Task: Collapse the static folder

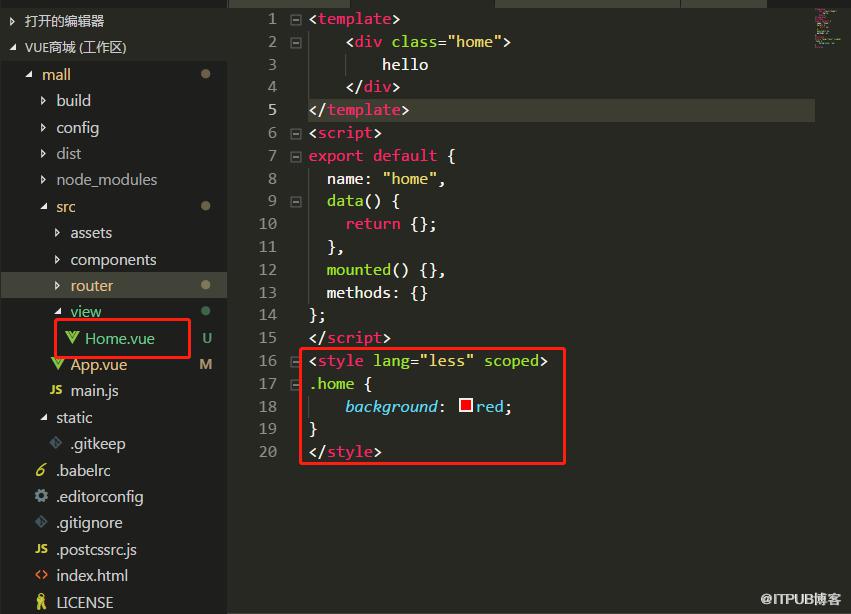Action: click(x=43, y=417)
